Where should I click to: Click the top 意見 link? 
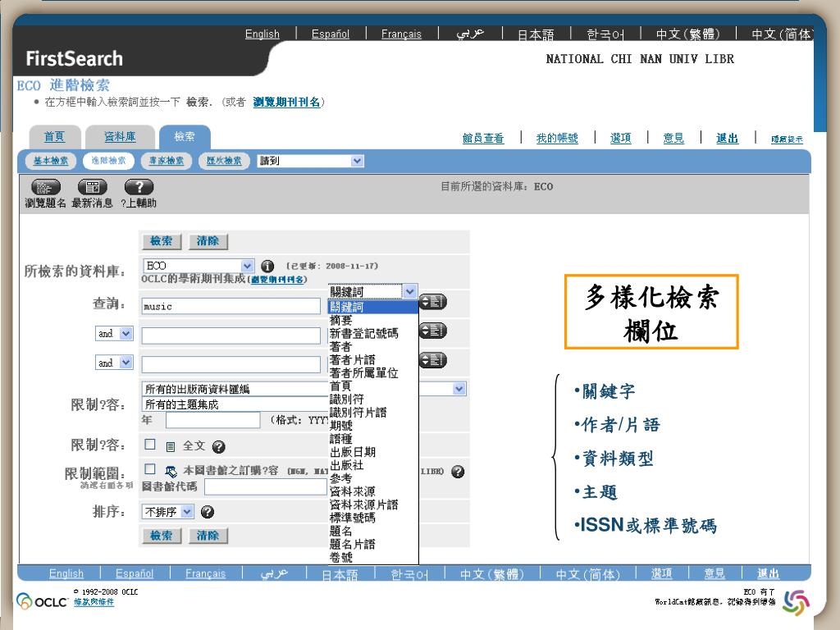pyautogui.click(x=674, y=138)
